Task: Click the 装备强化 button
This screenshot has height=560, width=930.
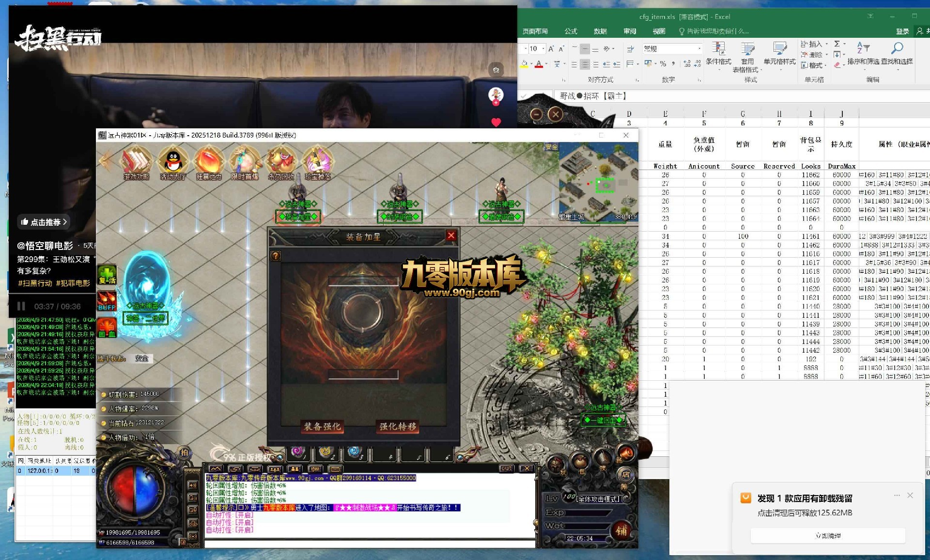Action: point(322,426)
